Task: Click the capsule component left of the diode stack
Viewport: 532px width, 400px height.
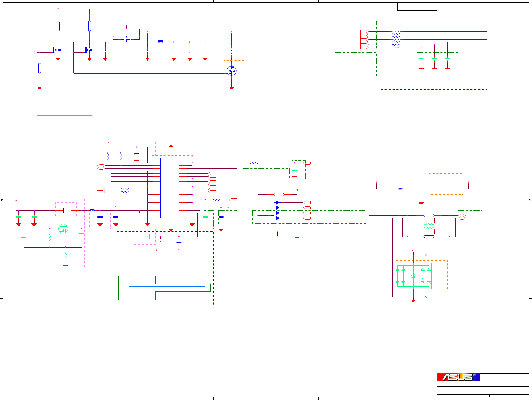Action: tap(279, 194)
